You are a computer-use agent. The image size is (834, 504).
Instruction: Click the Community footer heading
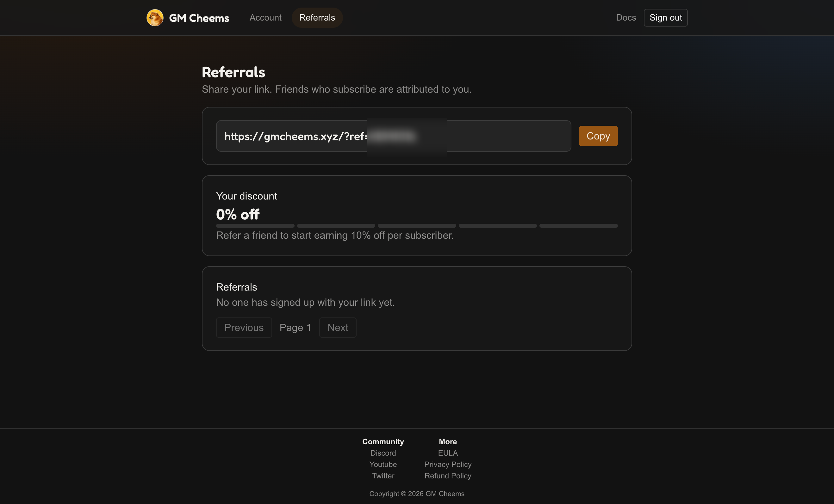(x=383, y=441)
